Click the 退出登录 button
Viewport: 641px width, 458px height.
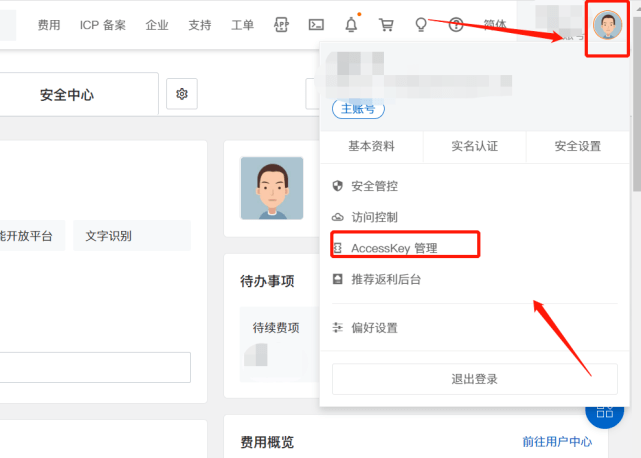point(475,379)
